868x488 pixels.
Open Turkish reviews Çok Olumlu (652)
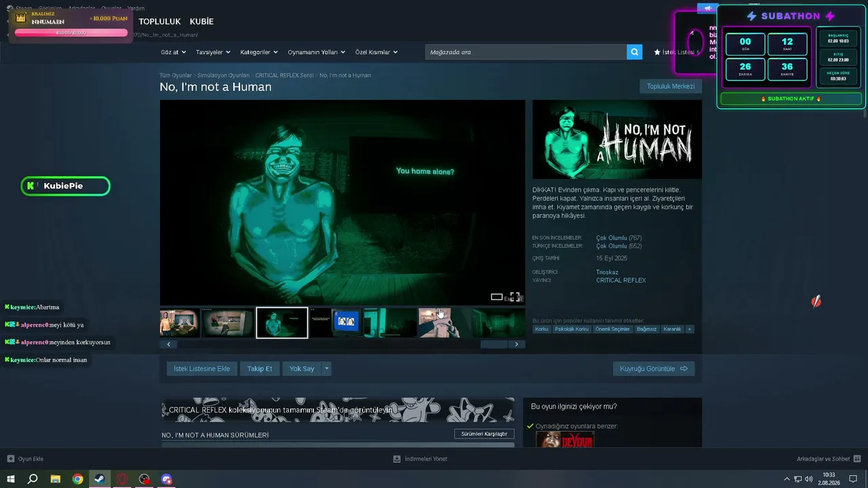618,246
